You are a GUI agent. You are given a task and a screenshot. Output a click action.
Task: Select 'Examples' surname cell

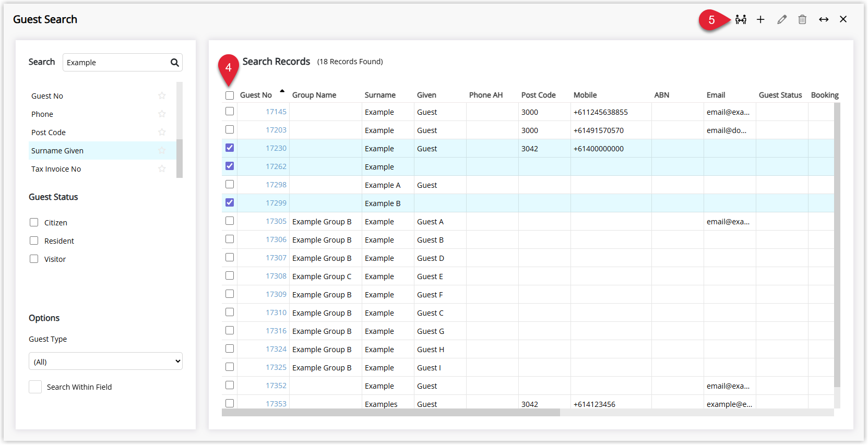[x=388, y=404]
